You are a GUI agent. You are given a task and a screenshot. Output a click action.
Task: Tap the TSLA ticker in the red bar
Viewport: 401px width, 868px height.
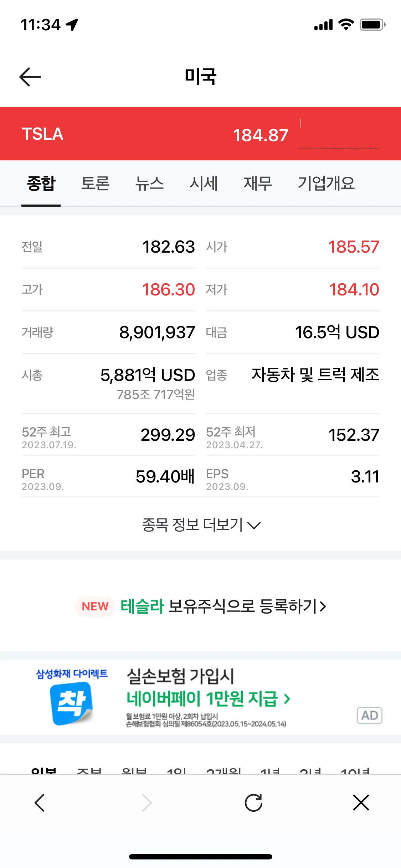pyautogui.click(x=42, y=134)
